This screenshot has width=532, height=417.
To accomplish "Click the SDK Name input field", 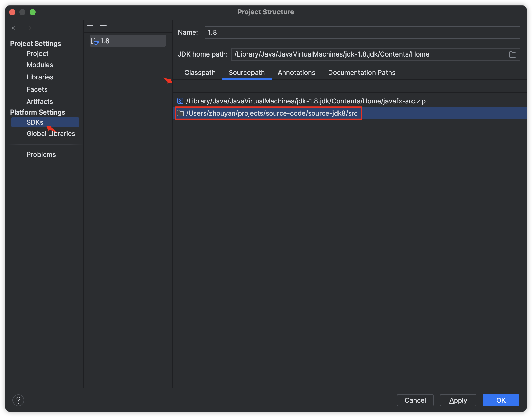I will click(362, 33).
